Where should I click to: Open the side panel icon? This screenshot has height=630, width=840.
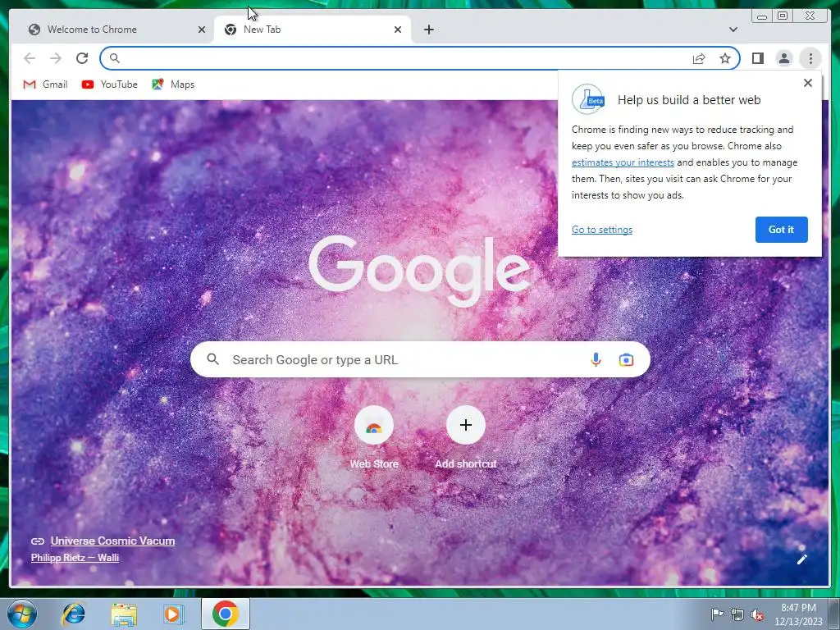tap(757, 58)
